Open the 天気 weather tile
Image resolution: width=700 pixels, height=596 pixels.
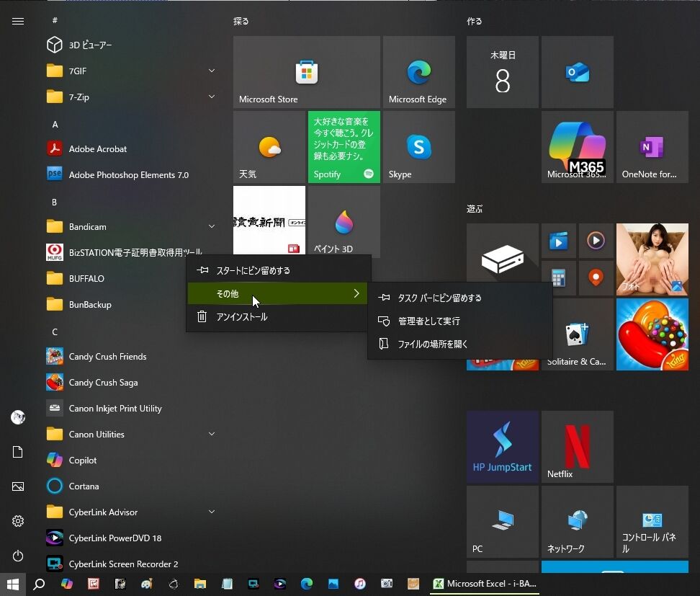pyautogui.click(x=269, y=147)
